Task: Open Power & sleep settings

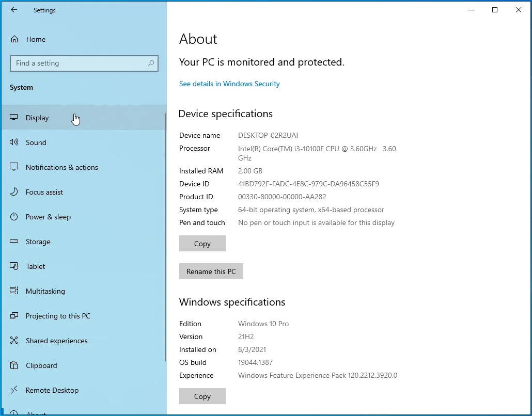Action: pos(83,217)
